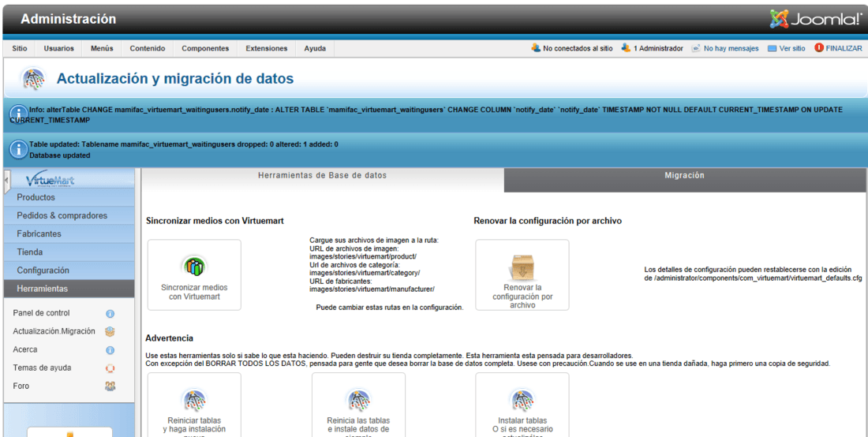Open the Extensiones menu
This screenshot has height=437, width=868.
(267, 49)
